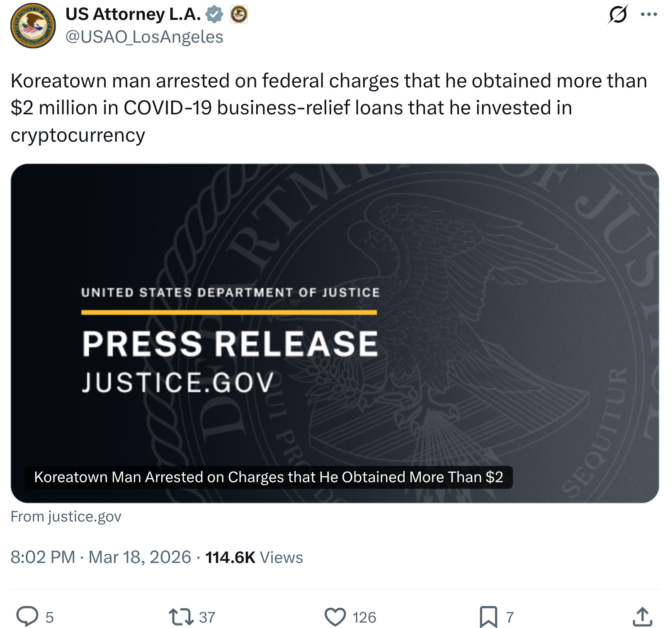Click the 8:02 PM Mar 18, 2026 timestamp
The image size is (672, 628).
click(101, 557)
